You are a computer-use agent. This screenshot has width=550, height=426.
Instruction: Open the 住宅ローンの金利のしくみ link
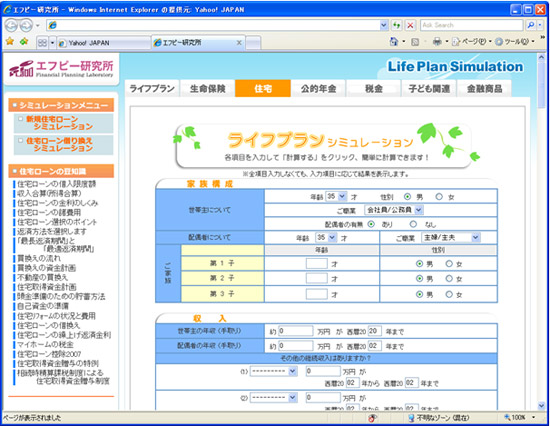(58, 203)
